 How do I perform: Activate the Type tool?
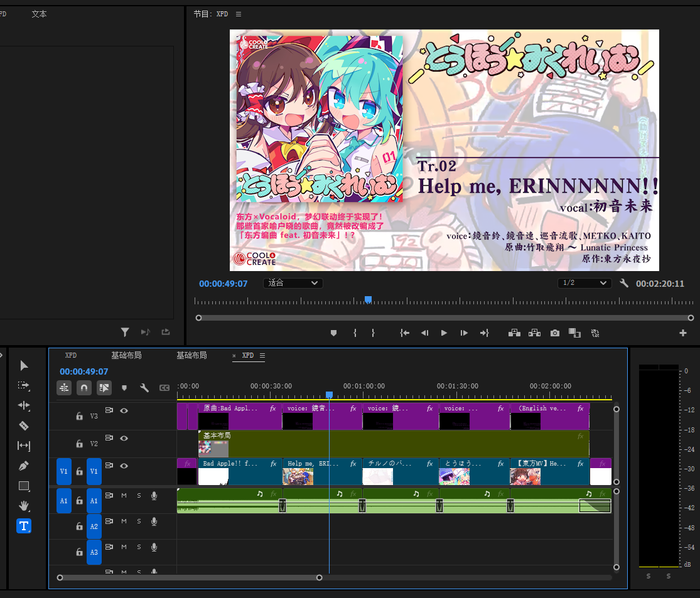tap(24, 526)
